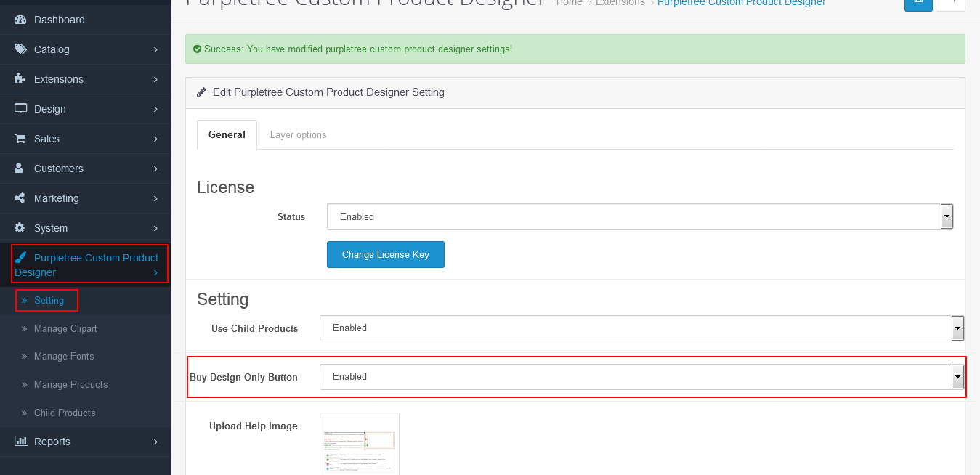Image resolution: width=980 pixels, height=475 pixels.
Task: Click the Change License Key button
Action: 386,254
